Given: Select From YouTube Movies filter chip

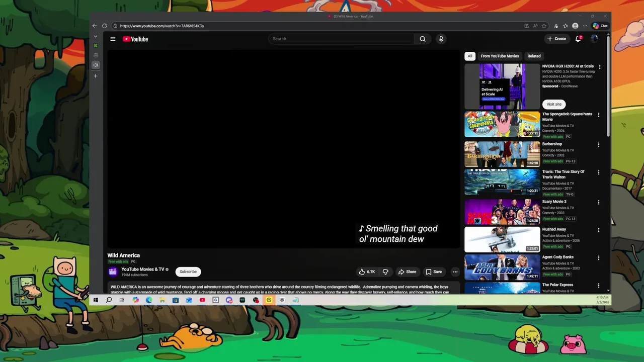Looking at the screenshot, I should [x=500, y=56].
